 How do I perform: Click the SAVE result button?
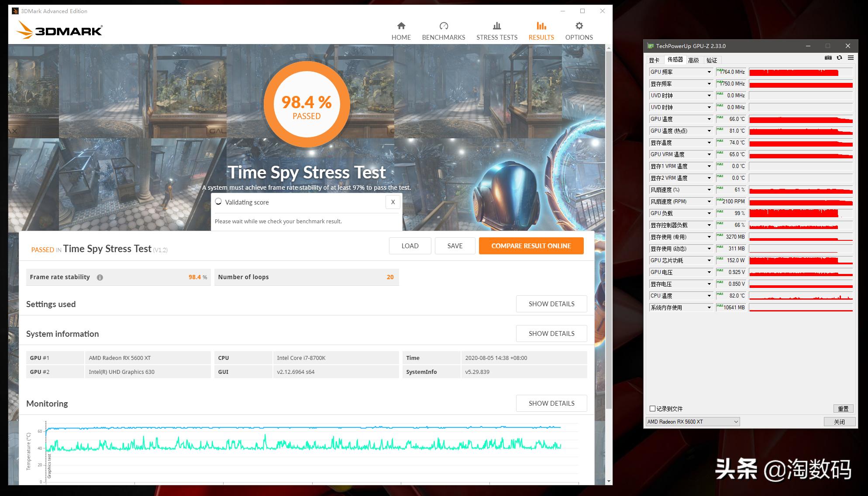(x=455, y=246)
